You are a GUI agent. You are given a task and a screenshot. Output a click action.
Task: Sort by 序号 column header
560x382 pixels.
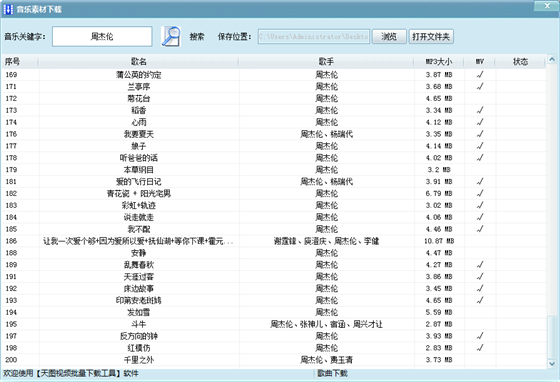(12, 62)
